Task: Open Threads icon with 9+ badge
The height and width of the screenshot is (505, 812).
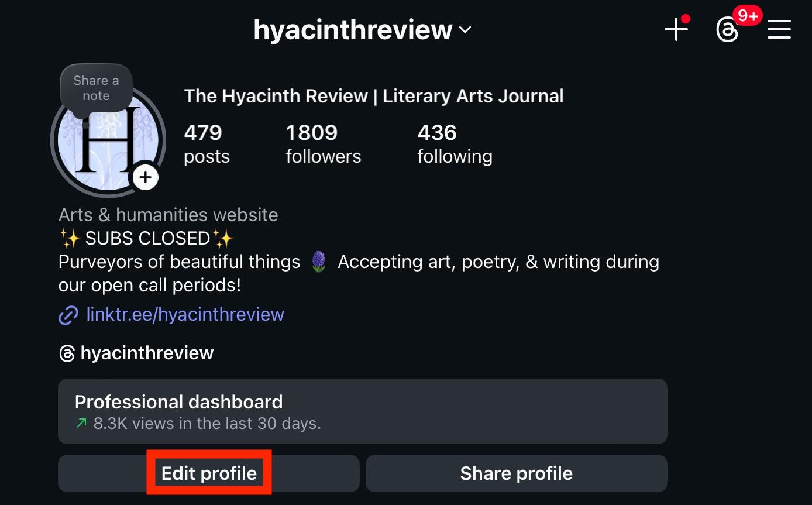Action: [727, 30]
